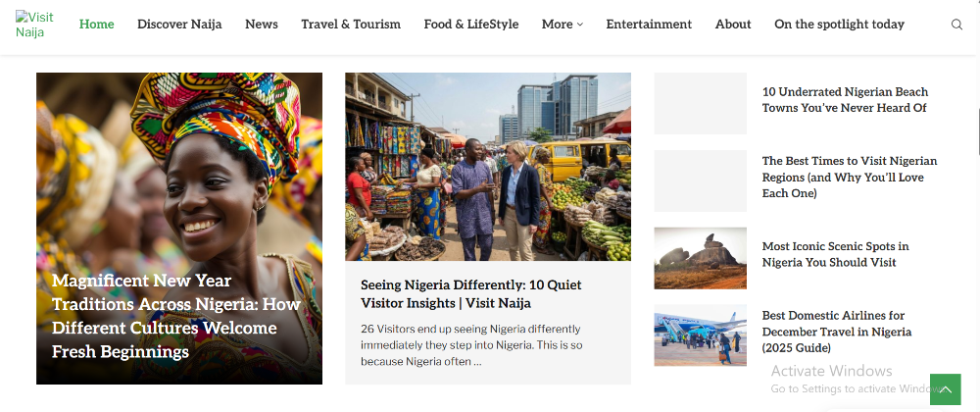This screenshot has height=412, width=980.
Task: Navigate to Food & LifeStyle
Action: point(471,25)
